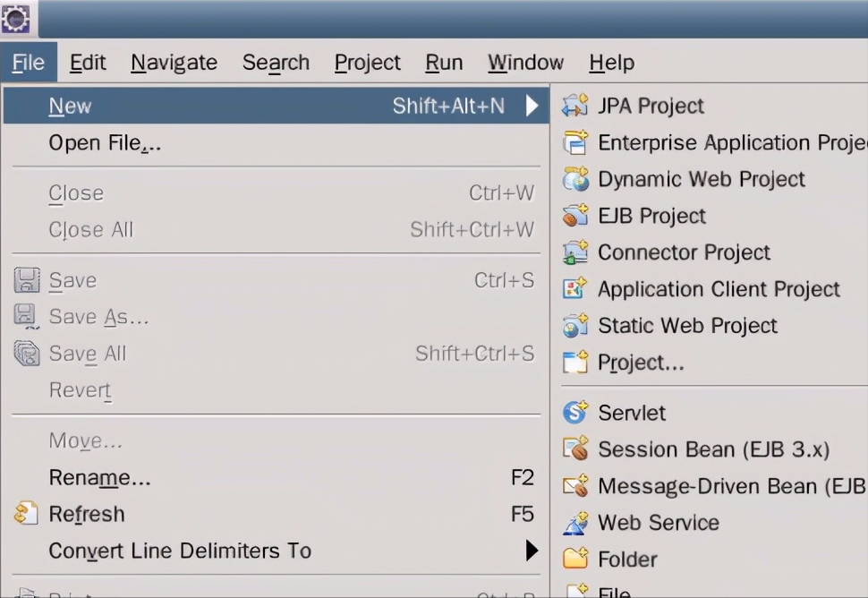Select the Revert entry
Screen dimensions: 868x598
(276, 389)
